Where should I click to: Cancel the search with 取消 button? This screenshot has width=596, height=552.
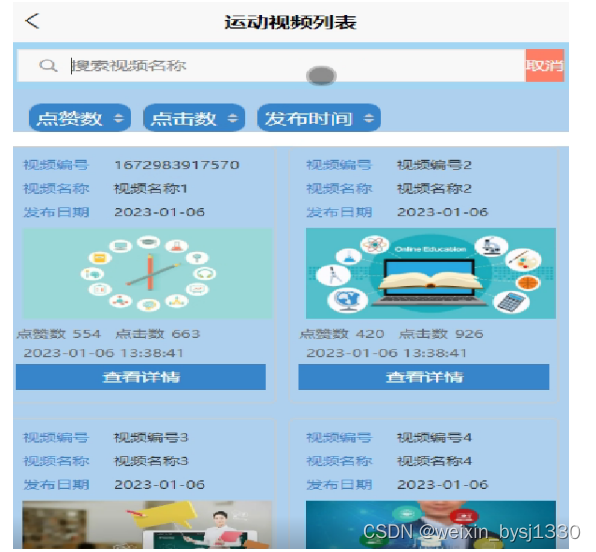(x=544, y=65)
